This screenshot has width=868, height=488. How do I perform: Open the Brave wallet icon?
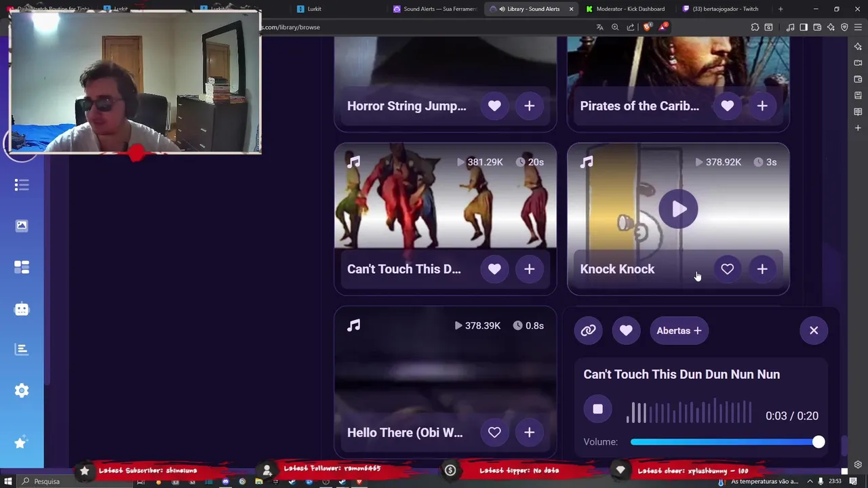pyautogui.click(x=817, y=27)
